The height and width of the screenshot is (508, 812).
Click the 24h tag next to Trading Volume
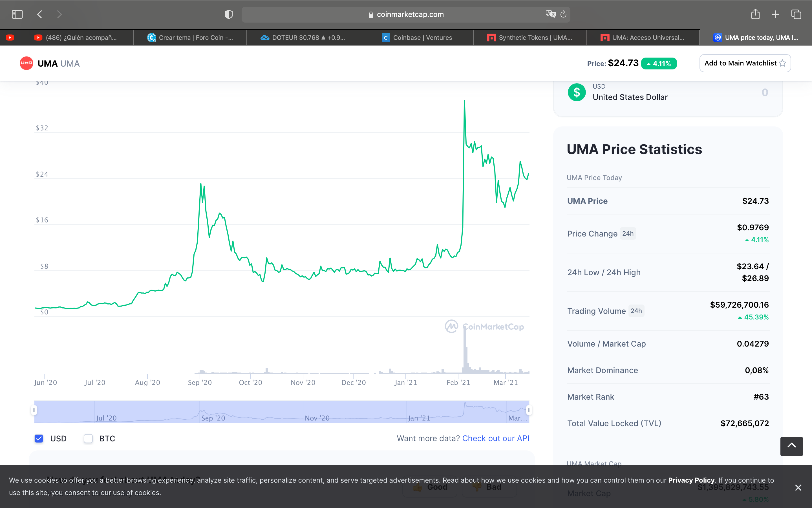point(636,311)
